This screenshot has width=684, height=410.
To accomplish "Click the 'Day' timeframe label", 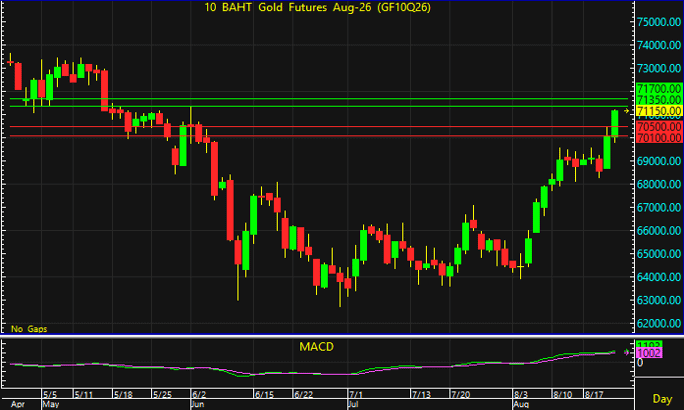I will click(662, 399).
